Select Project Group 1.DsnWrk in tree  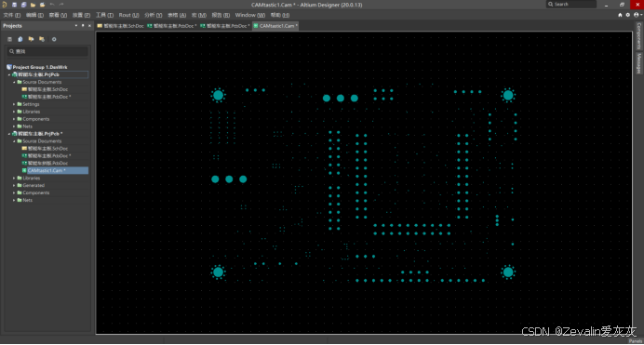(x=40, y=67)
